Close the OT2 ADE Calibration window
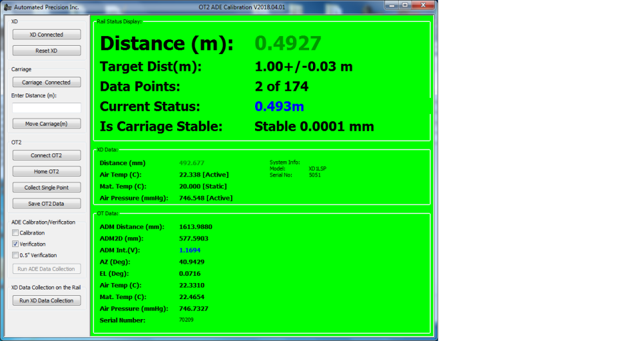The width and height of the screenshot is (644, 341). point(424,5)
